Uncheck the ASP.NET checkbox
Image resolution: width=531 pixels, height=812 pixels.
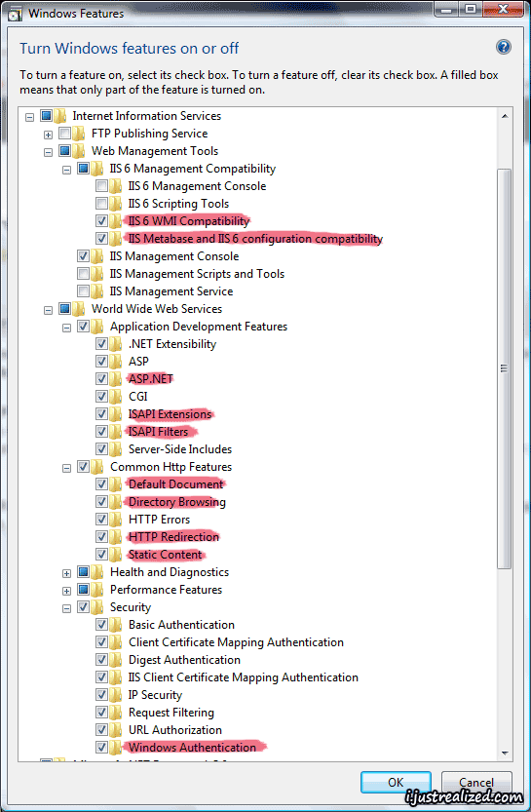click(x=102, y=378)
